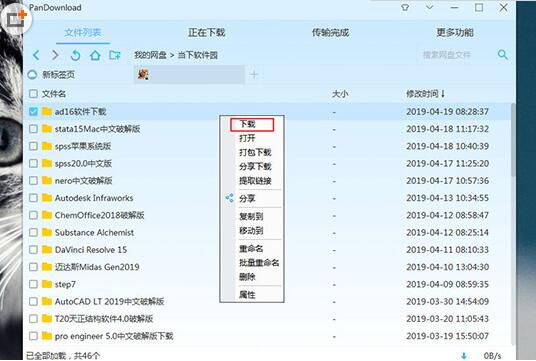
Task: Check the spss苹果系统版 checkbox
Action: (x=33, y=146)
